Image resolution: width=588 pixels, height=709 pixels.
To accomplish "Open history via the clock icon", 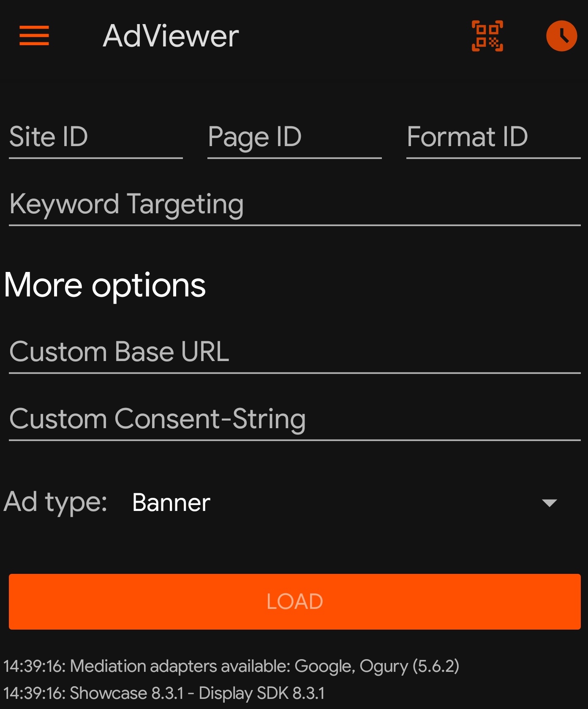I will click(561, 36).
